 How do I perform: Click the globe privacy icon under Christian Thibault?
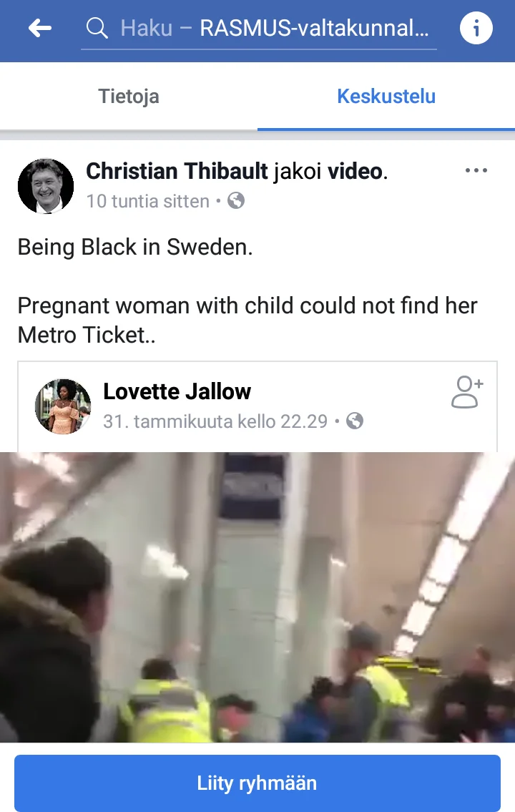tap(236, 200)
